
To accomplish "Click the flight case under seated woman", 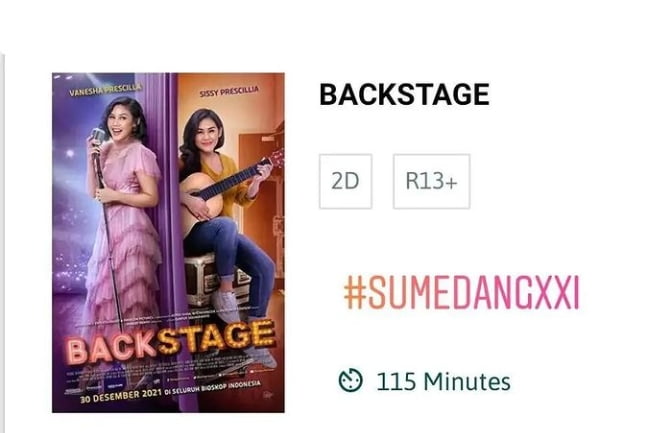I will click(x=210, y=279).
